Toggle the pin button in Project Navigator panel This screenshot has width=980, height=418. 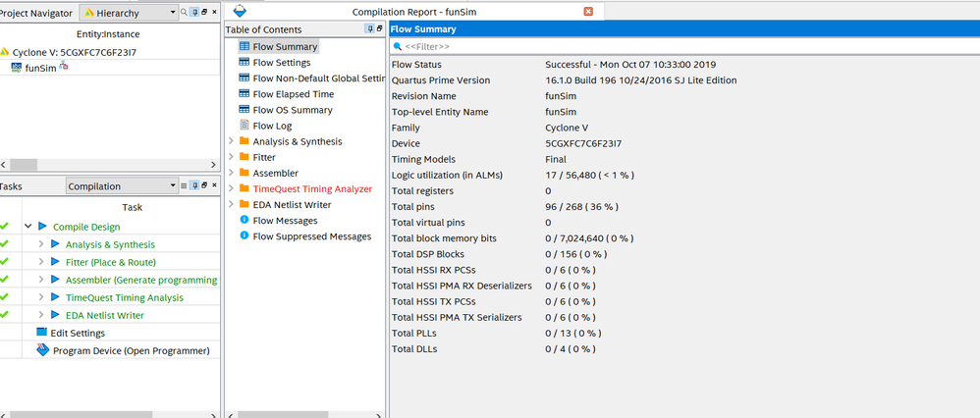coord(194,12)
